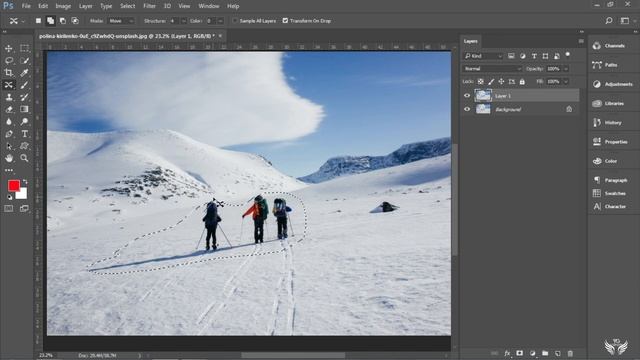640x360 pixels.
Task: Select the Quick Selection tool
Action: tap(24, 61)
